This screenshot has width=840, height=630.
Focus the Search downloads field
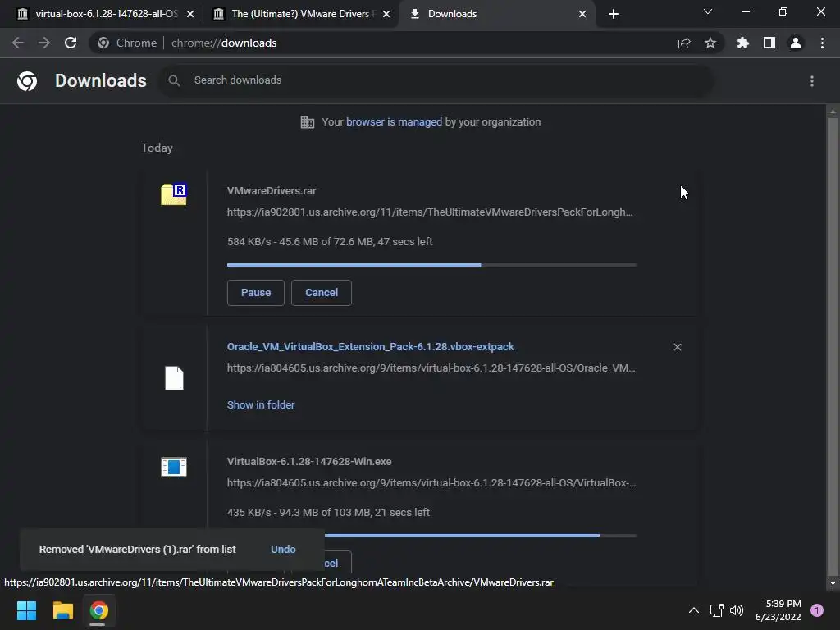click(x=436, y=80)
